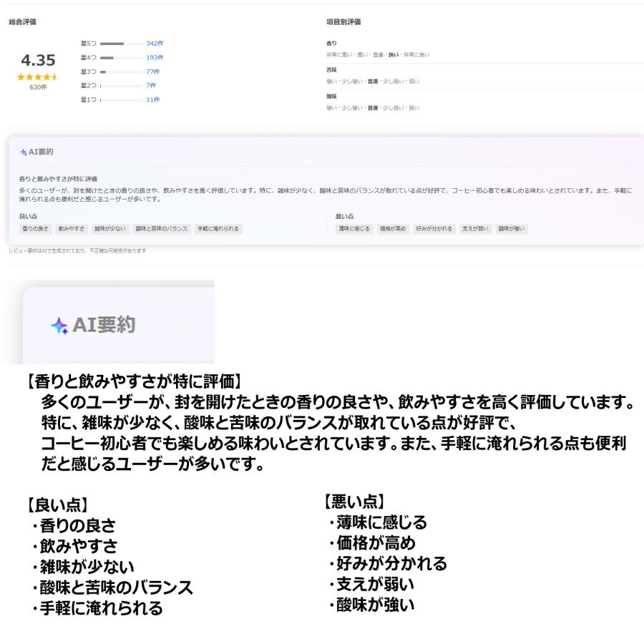Click the yellow star icons under 4.35
Image resolution: width=644 pixels, height=644 pixels.
pyautogui.click(x=36, y=77)
